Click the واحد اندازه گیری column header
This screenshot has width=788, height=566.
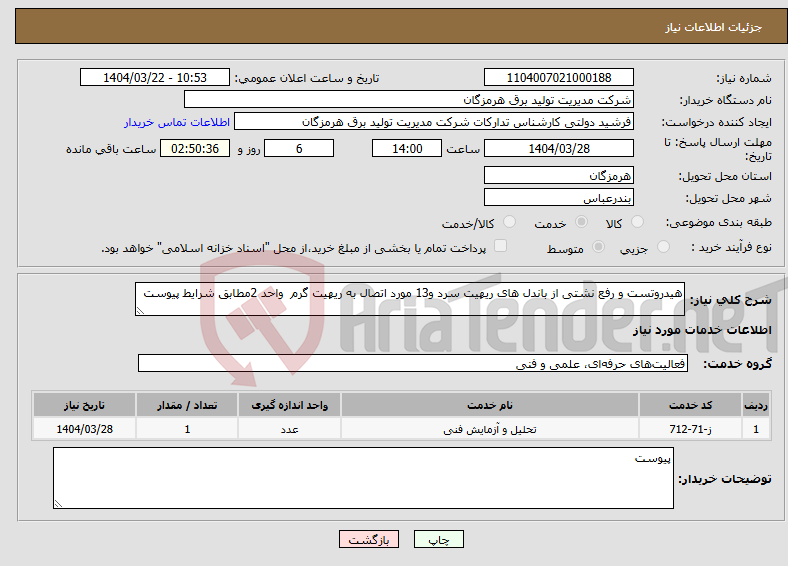click(x=289, y=405)
